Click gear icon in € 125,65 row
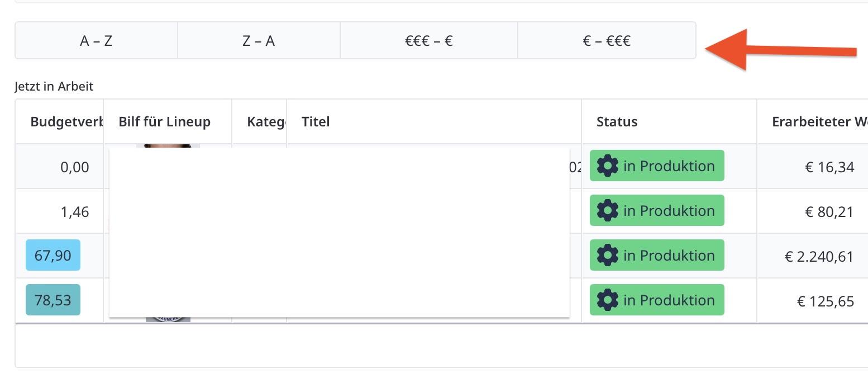This screenshot has height=387, width=868. coord(607,300)
